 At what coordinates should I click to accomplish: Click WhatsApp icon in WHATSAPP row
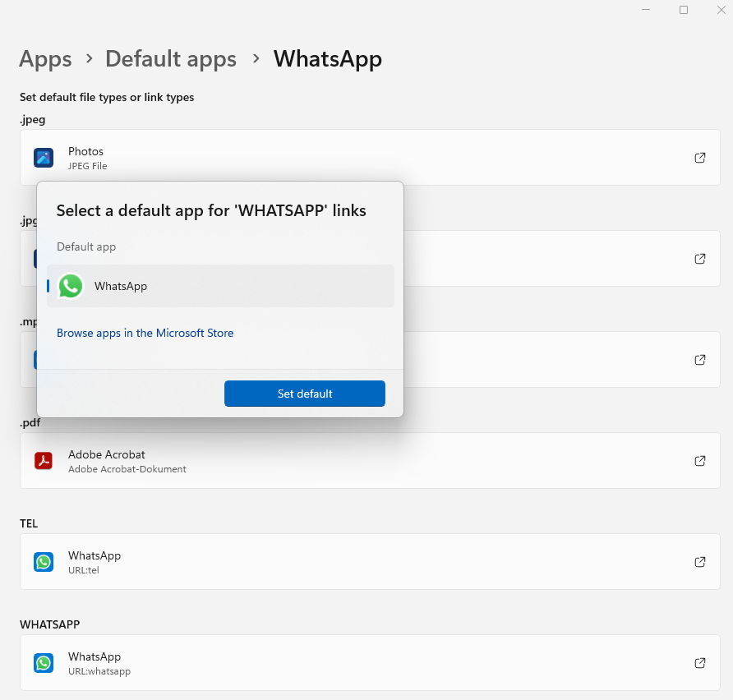[44, 662]
